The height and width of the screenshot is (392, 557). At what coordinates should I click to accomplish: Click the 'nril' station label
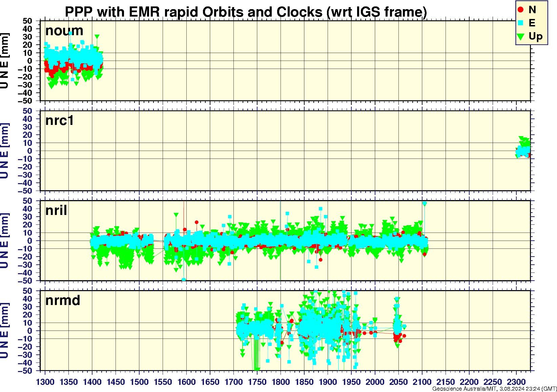point(56,211)
